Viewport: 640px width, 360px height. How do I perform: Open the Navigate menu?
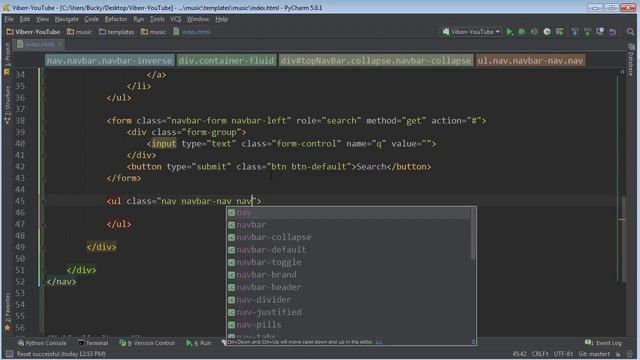click(x=67, y=19)
